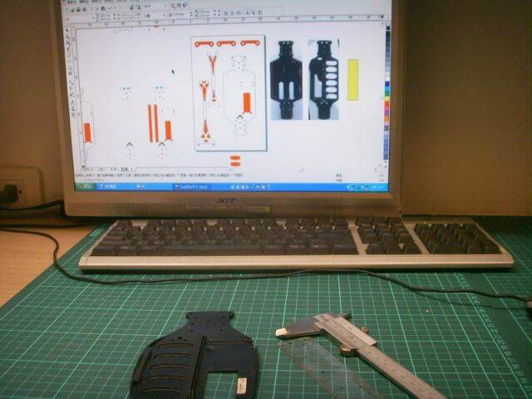The width and height of the screenshot is (532, 399).
Task: Select the Pick tool atop the toolbox
Action: [68, 31]
